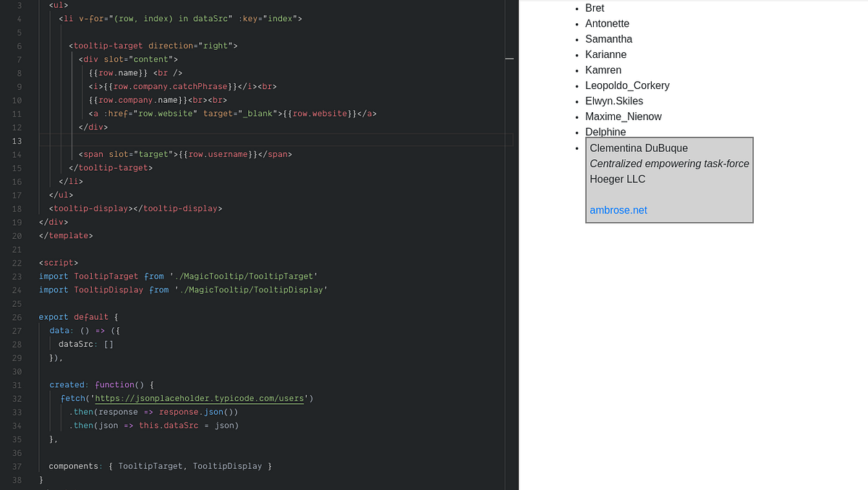Click the fold marker on the code gutter

(510, 58)
